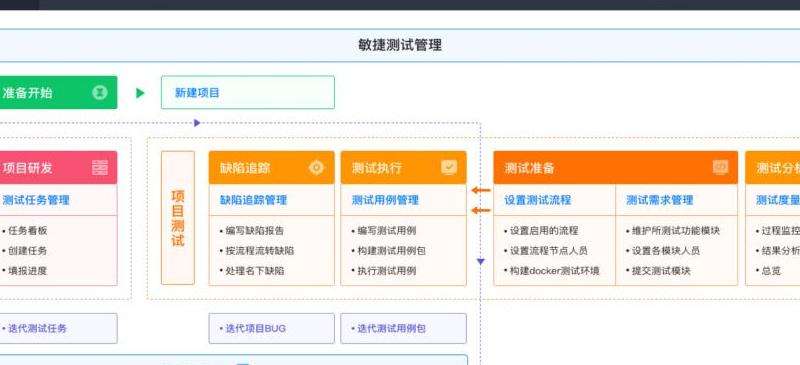Image resolution: width=800 pixels, height=365 pixels.
Task: Click the icon in 准备开始 button
Action: (x=100, y=92)
